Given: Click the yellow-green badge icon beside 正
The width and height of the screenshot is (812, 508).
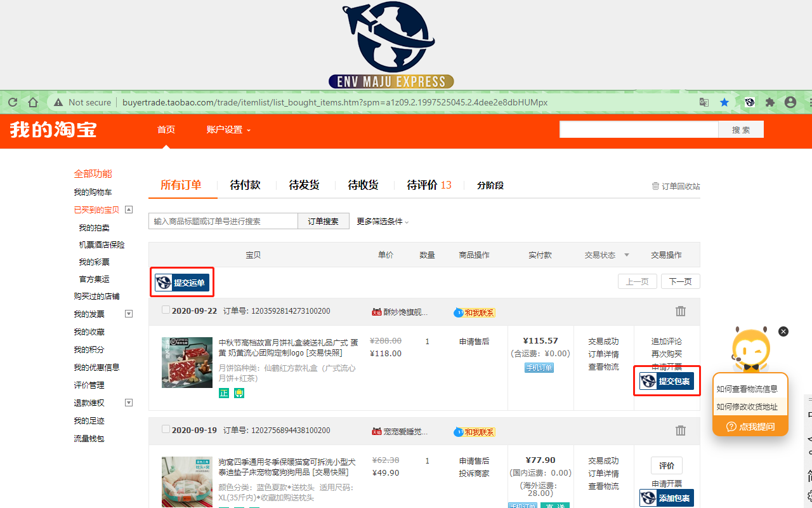Looking at the screenshot, I should (x=239, y=393).
